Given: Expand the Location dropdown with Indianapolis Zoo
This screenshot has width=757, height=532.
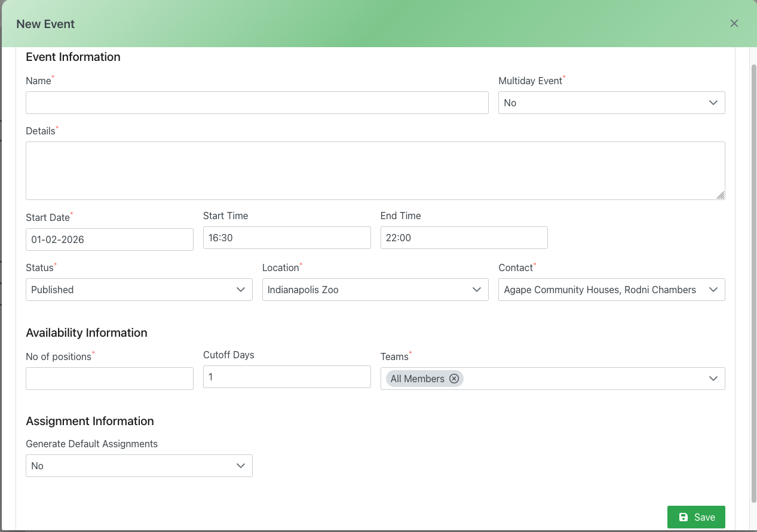Looking at the screenshot, I should (375, 290).
